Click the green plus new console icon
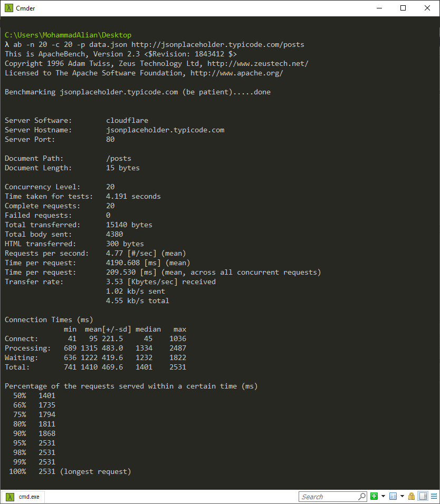 374,497
